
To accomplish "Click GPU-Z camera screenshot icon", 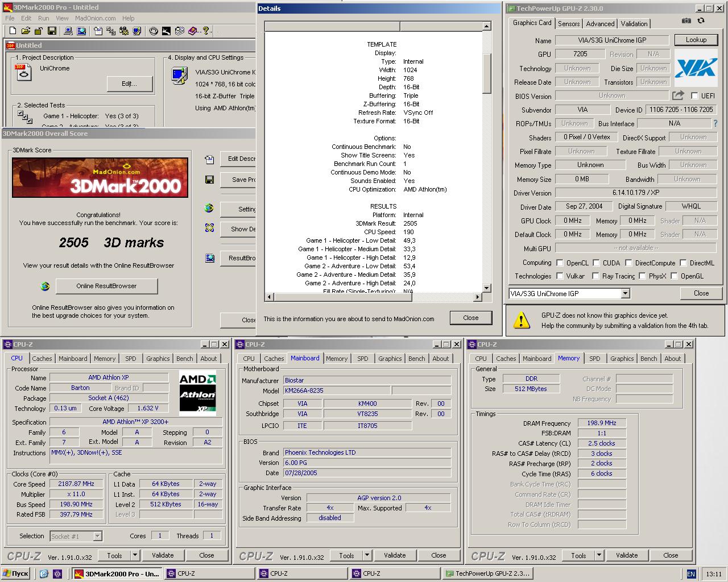I will (686, 20).
